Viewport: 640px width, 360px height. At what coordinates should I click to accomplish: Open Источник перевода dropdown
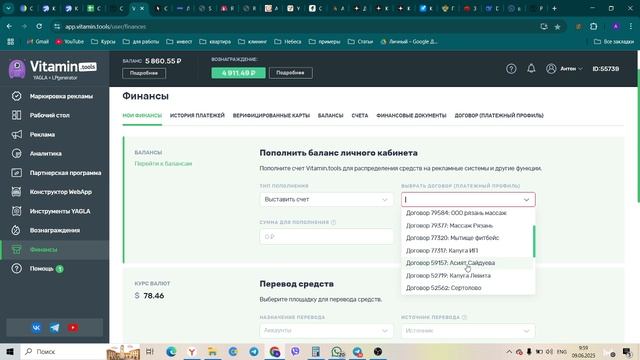[x=468, y=331]
